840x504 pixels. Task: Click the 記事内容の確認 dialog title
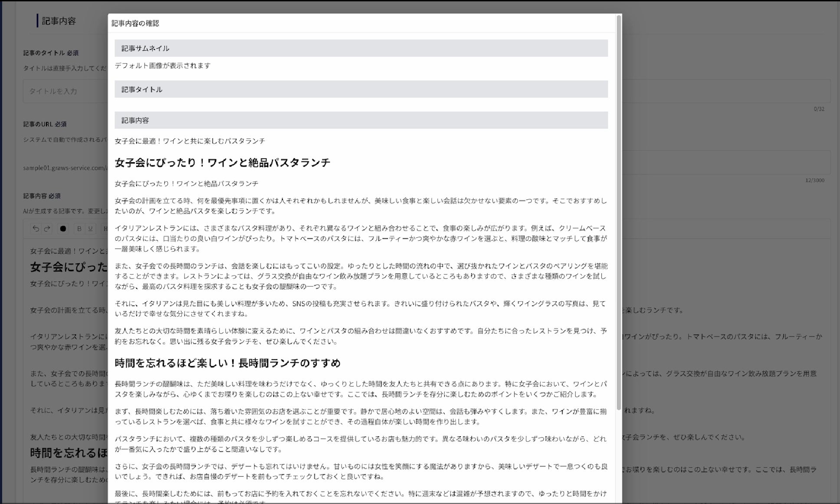[135, 23]
